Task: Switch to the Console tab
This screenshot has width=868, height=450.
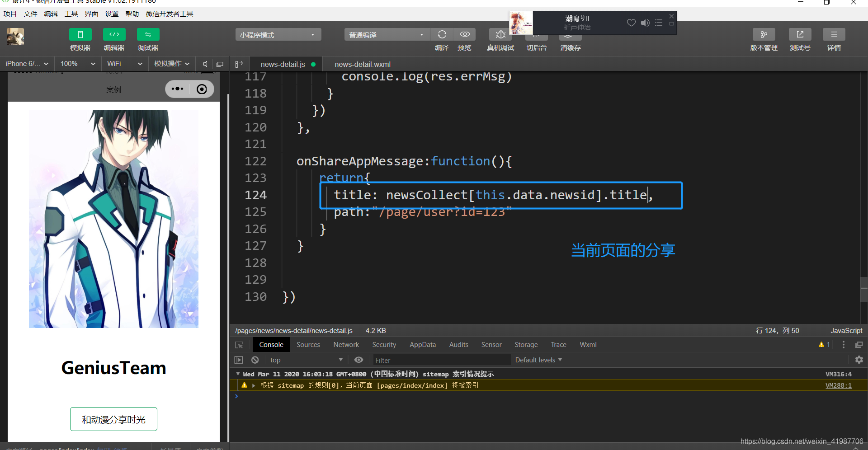Action: coord(271,345)
